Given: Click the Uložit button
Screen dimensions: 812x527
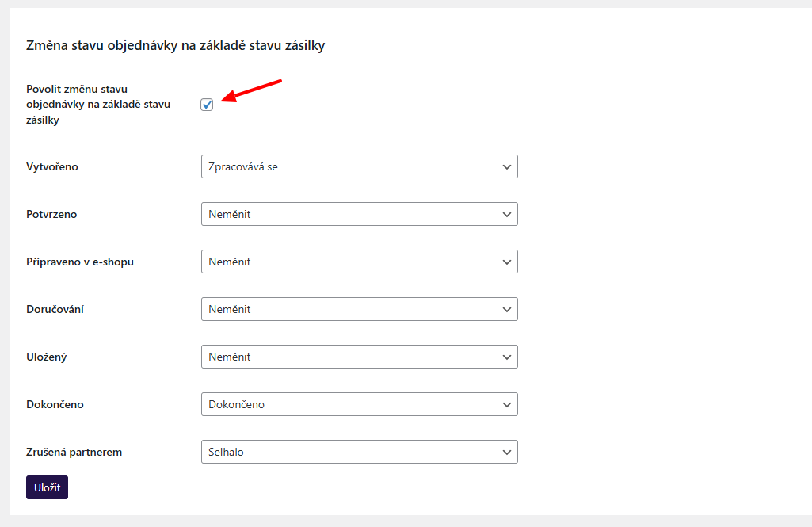Looking at the screenshot, I should pos(47,487).
